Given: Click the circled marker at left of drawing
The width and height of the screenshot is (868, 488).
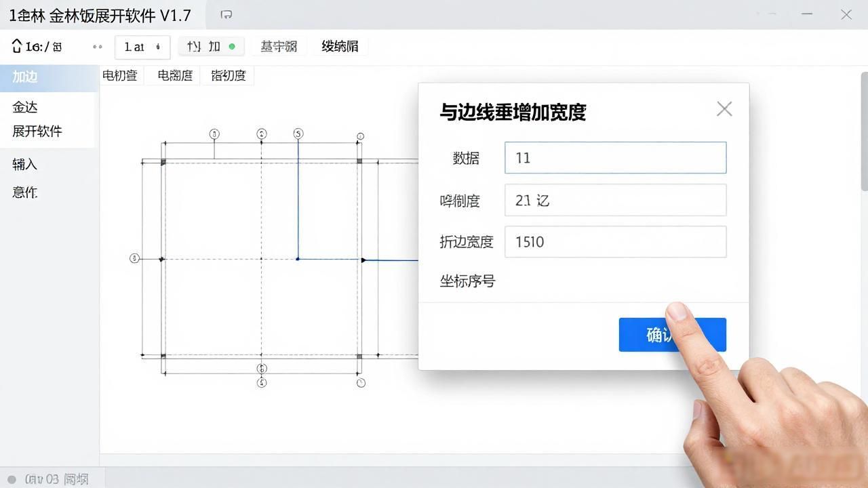Looking at the screenshot, I should point(134,258).
